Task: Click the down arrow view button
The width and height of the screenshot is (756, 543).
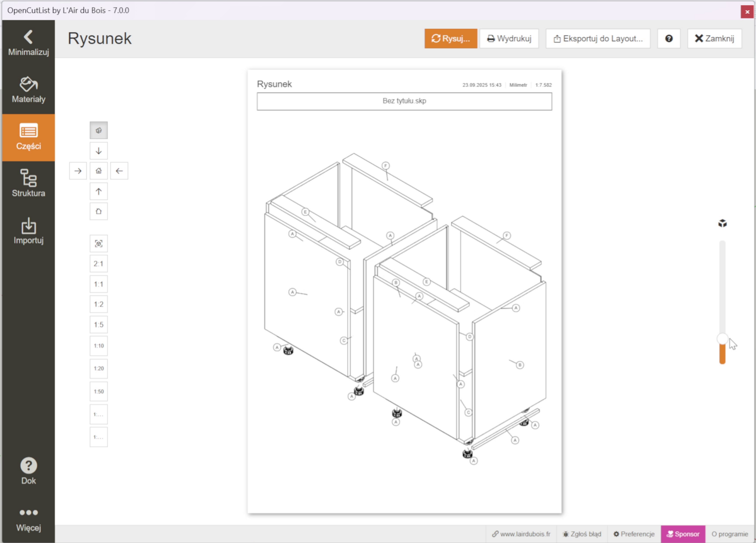Action: (99, 151)
